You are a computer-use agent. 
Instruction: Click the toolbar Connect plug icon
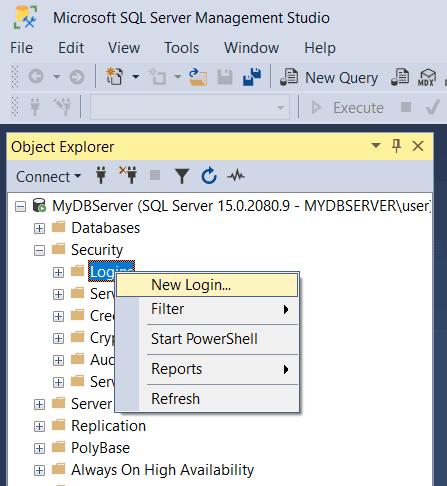[35, 107]
